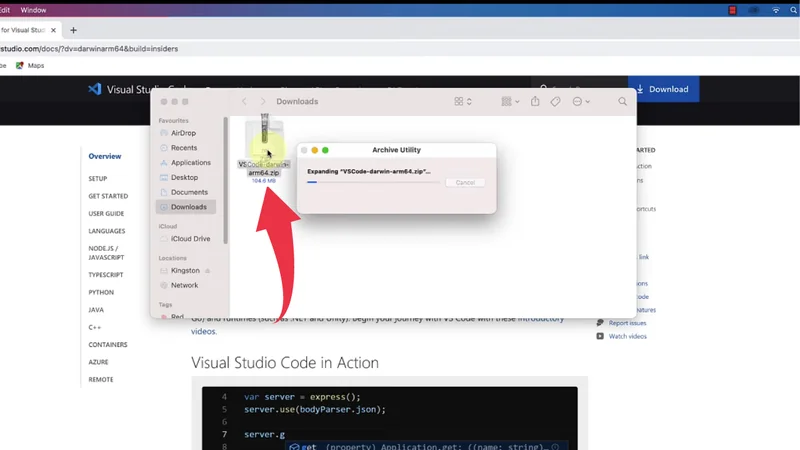Open the PYTHON docs link in sidebar
The height and width of the screenshot is (450, 800).
pyautogui.click(x=101, y=292)
